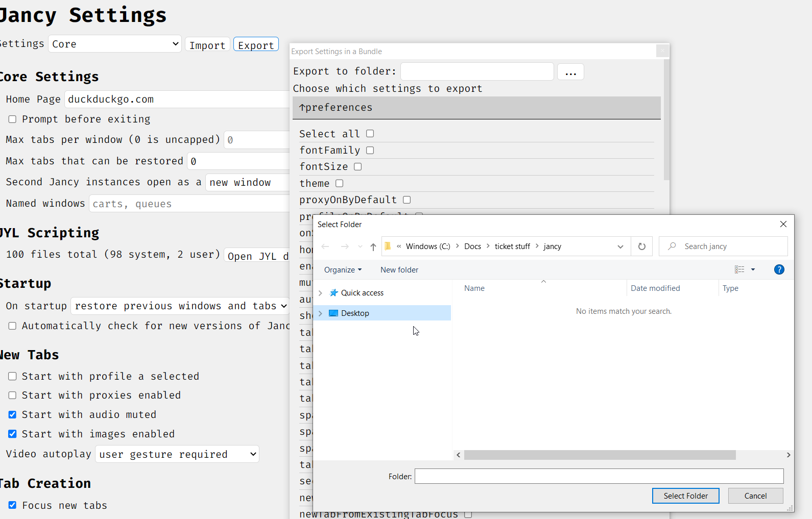Click the Folder name input field
812x519 pixels.
pyautogui.click(x=599, y=476)
